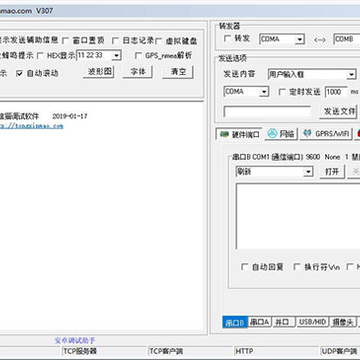Select the USB/HID bottom tab
This screenshot has height=360, width=360.
coord(312,322)
